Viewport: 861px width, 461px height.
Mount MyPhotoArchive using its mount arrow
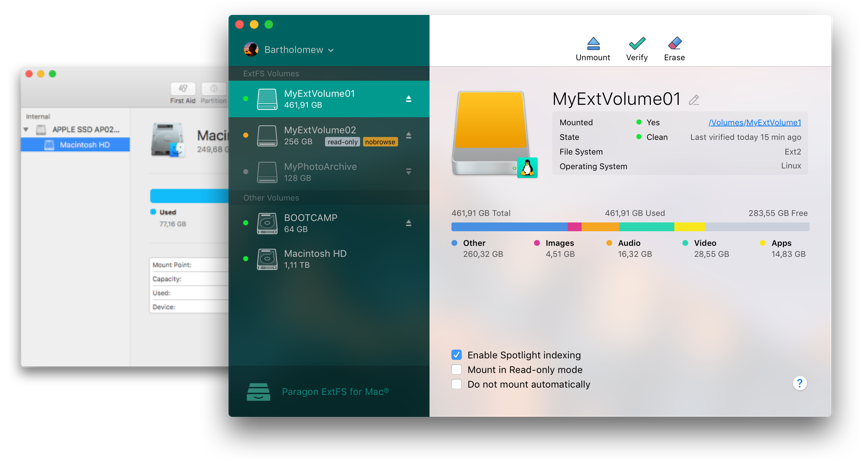[409, 172]
